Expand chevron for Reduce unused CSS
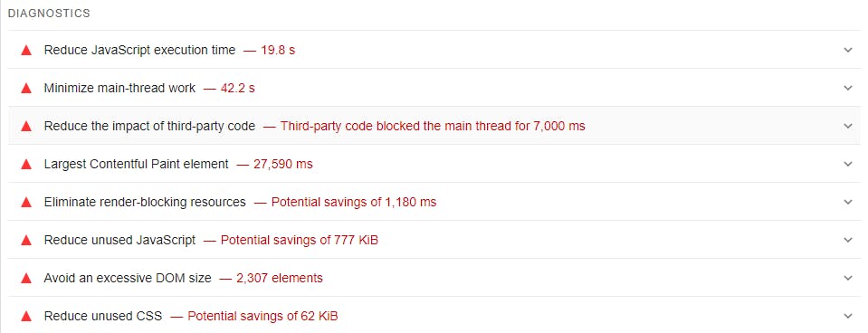This screenshot has height=333, width=868. (x=847, y=317)
